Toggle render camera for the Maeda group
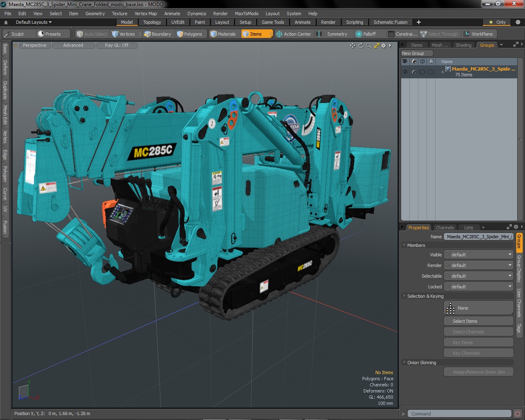The width and height of the screenshot is (525, 420). pyautogui.click(x=413, y=72)
